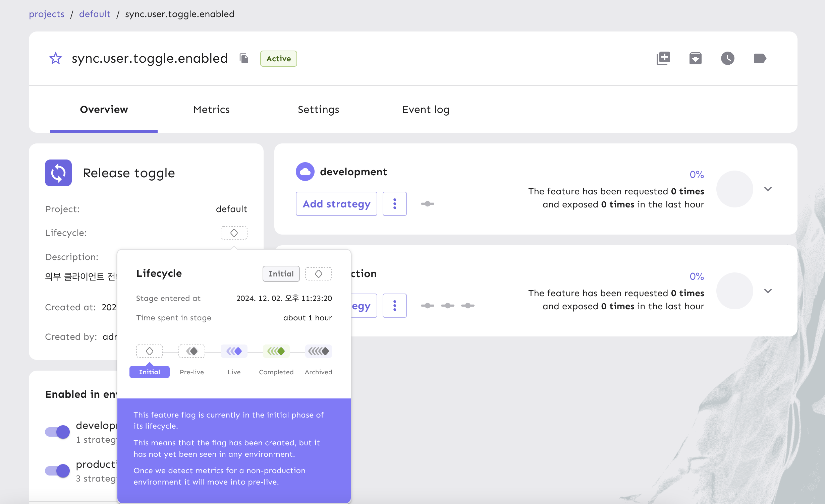
Task: Star the sync.user.toggle.enabled flag as favorite
Action: pos(56,58)
